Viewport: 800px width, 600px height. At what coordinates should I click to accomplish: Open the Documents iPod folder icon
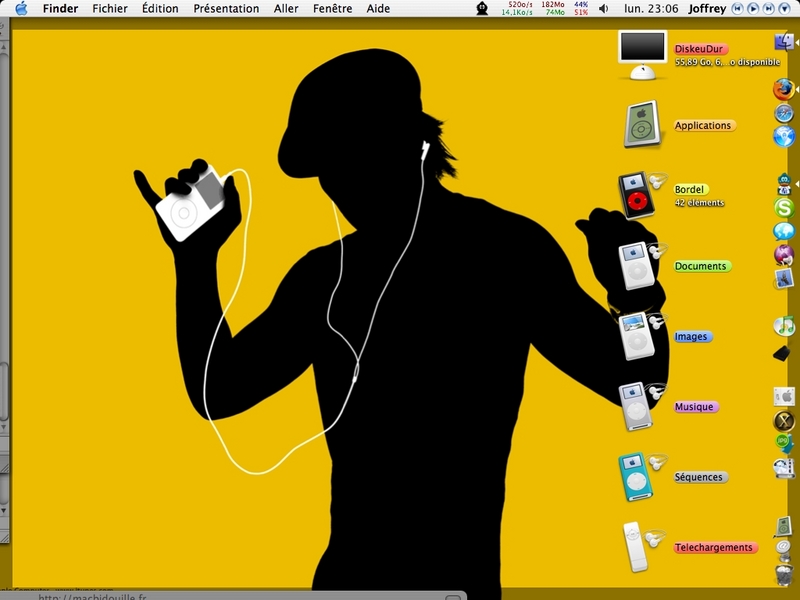[x=638, y=265]
